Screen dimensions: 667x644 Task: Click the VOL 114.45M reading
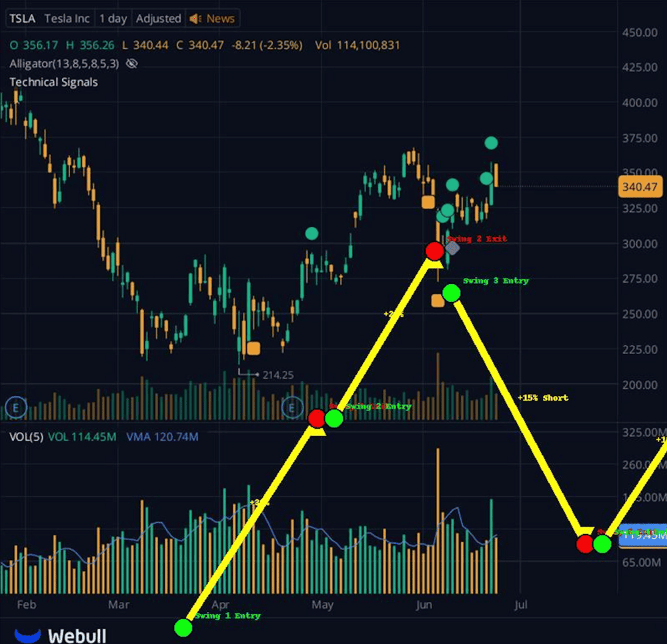click(x=81, y=437)
